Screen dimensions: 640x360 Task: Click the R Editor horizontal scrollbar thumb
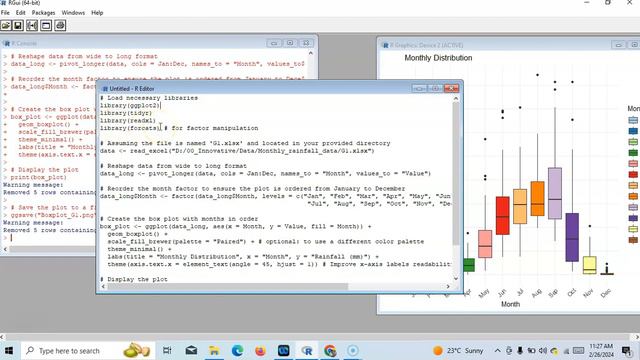(x=227, y=287)
